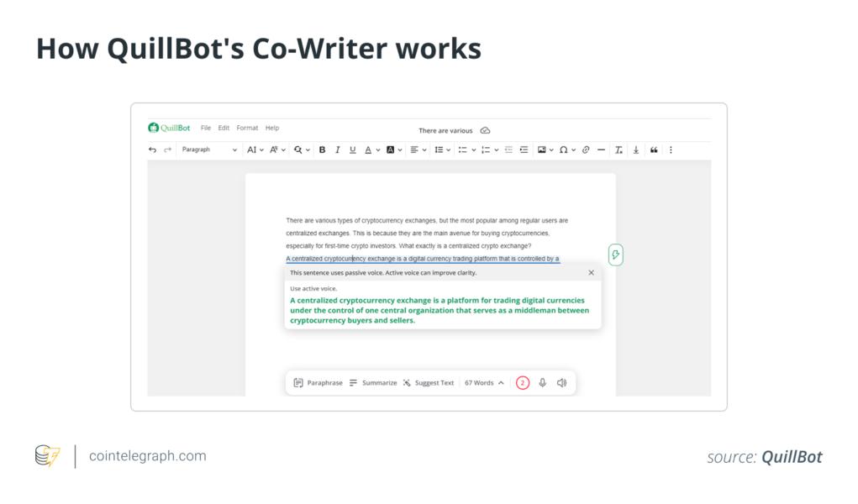Open the Format menu
The width and height of the screenshot is (858, 504).
pos(247,128)
